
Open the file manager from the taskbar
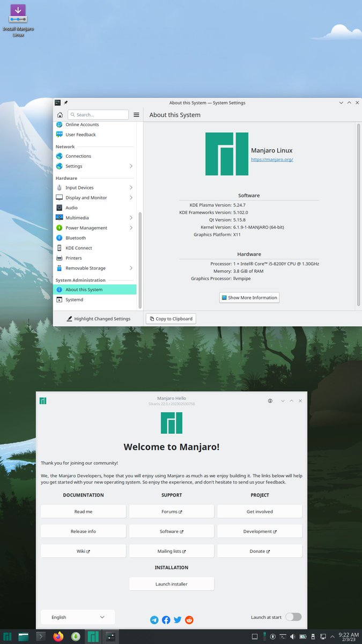24,636
